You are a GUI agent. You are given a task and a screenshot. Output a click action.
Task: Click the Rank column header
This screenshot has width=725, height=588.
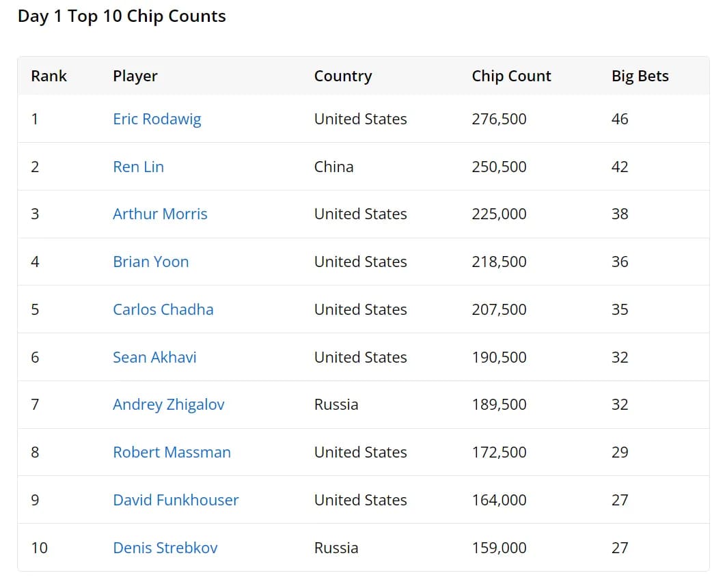49,76
